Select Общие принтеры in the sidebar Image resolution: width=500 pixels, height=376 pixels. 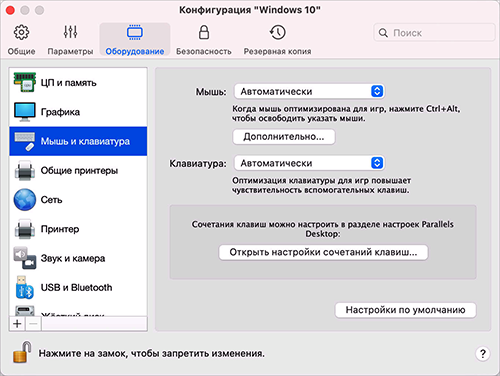78,170
